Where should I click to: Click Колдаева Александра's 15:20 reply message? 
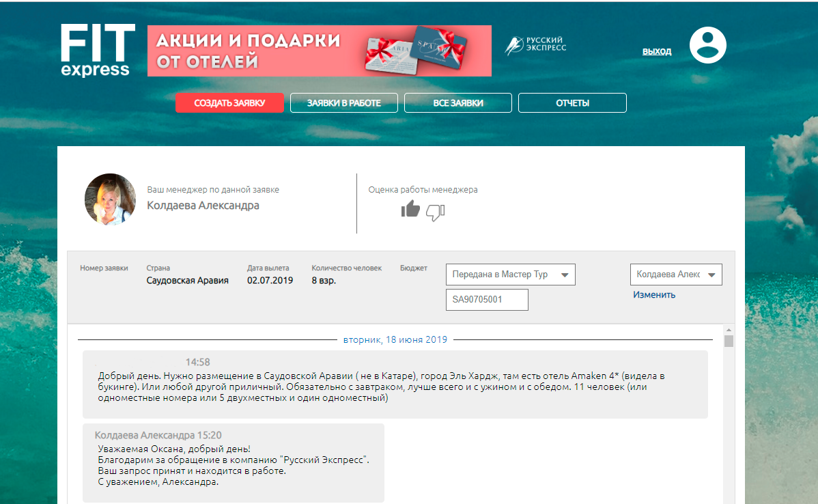233,463
